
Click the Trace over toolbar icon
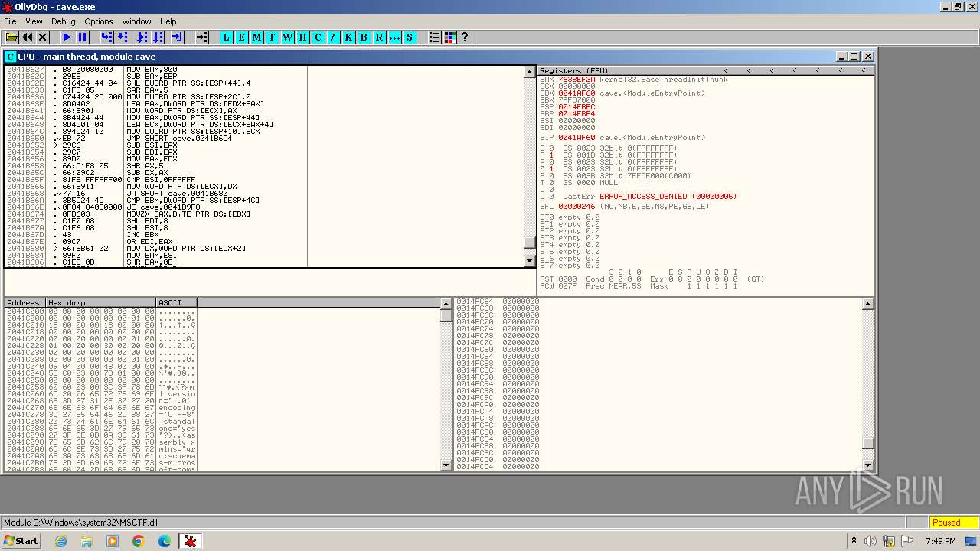(x=158, y=37)
